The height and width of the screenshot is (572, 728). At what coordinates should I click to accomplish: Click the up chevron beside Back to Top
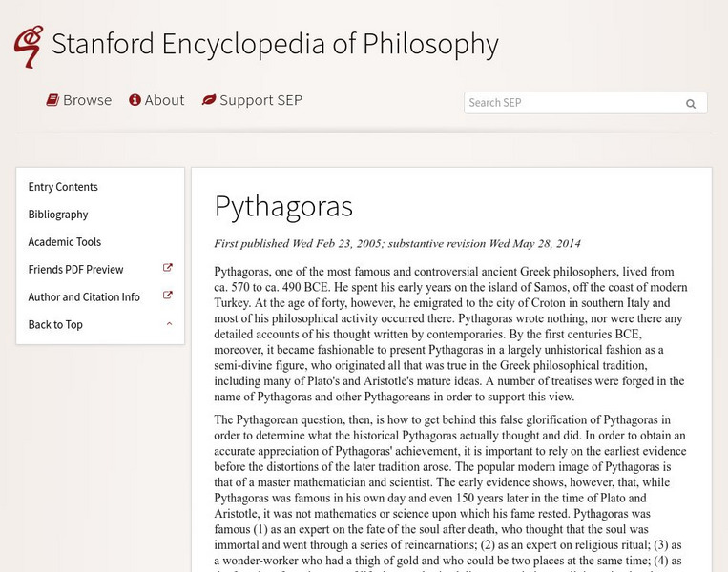pos(169,324)
